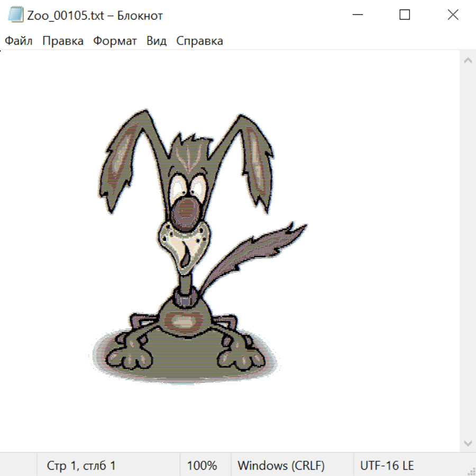Click the 'Стр 1, стлб 1' status field

pos(81,465)
